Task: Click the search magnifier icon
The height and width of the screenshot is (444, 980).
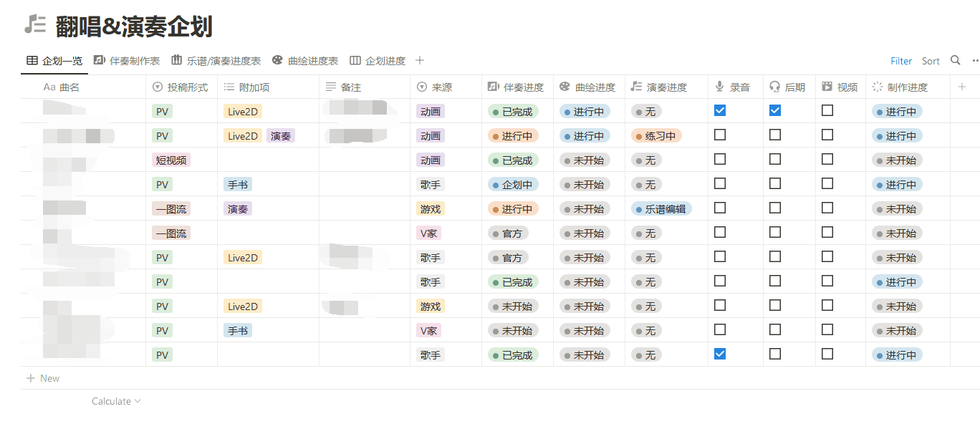Action: tap(955, 61)
